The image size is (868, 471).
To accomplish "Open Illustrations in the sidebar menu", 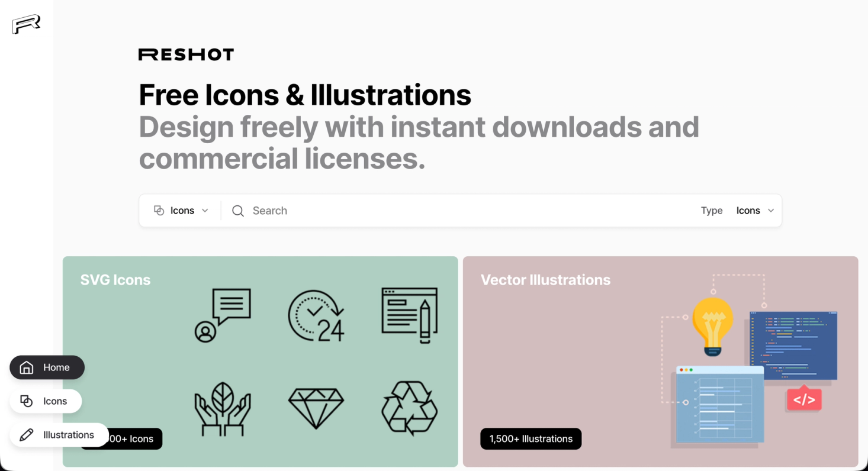I will 59,435.
